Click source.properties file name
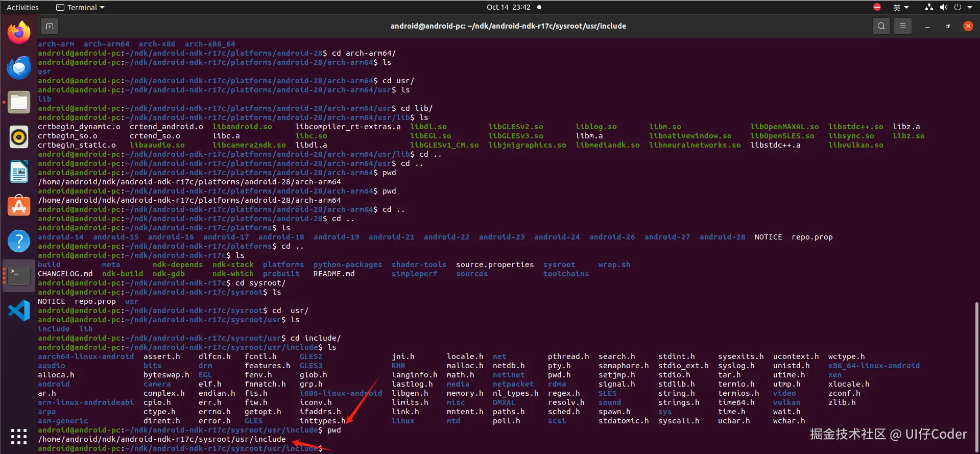The height and width of the screenshot is (454, 980). [x=495, y=265]
